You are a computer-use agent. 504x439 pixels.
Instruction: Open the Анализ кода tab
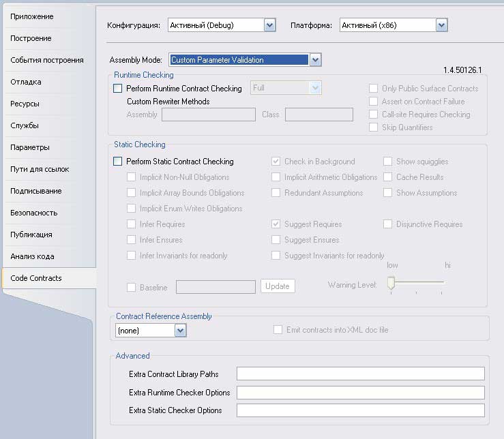point(32,257)
